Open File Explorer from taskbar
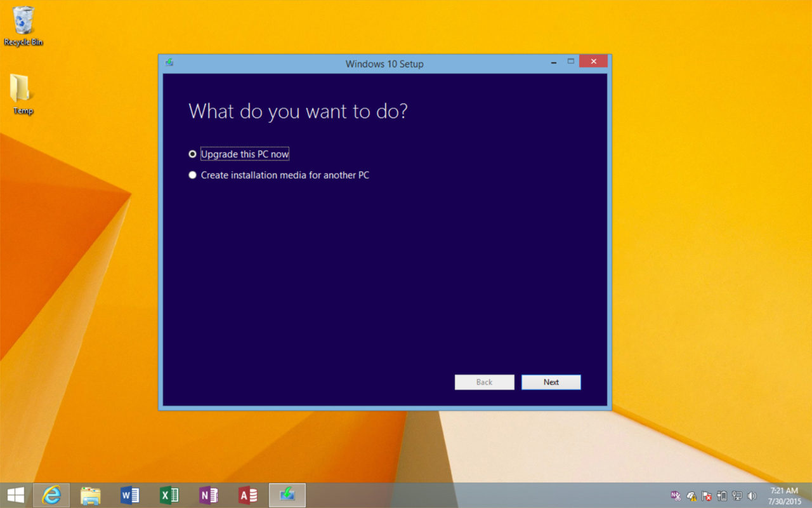 pos(91,495)
